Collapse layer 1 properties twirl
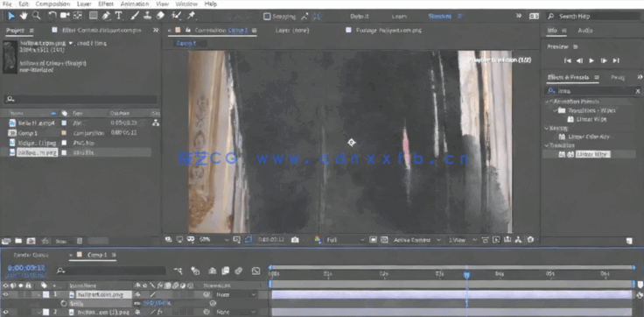This screenshot has width=644, height=317. click(x=39, y=294)
